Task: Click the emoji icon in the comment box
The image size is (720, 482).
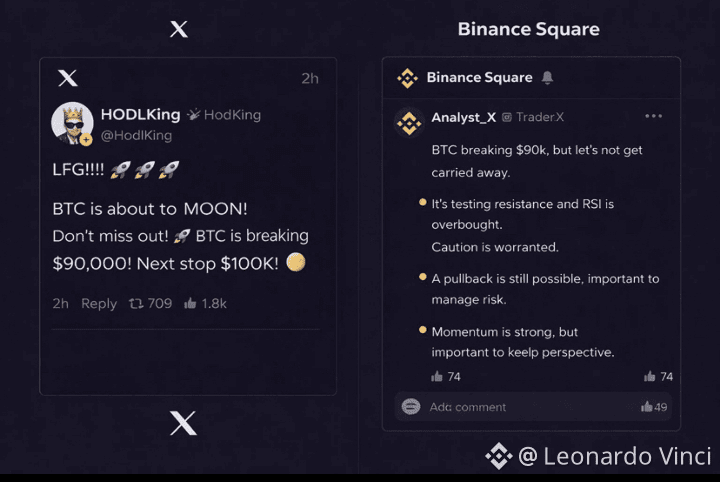Action: coord(410,406)
